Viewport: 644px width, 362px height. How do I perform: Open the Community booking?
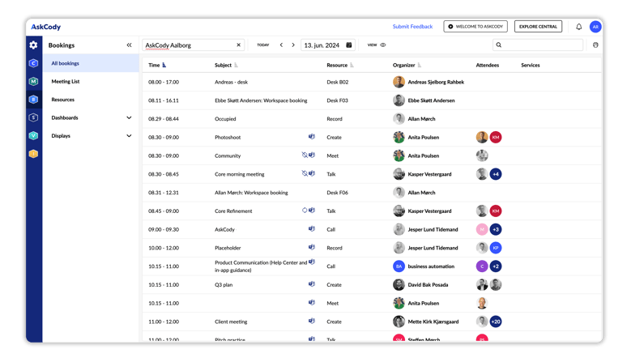pyautogui.click(x=228, y=156)
